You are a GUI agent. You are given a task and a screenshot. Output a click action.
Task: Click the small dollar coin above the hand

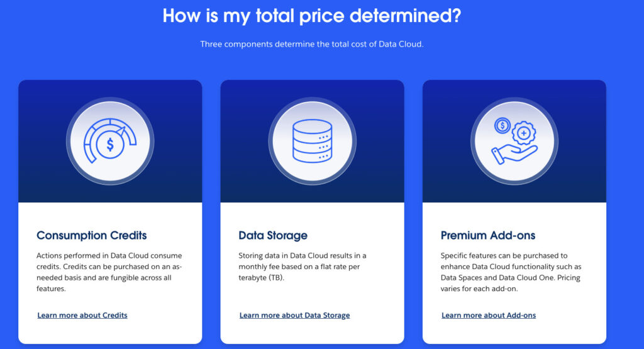502,126
